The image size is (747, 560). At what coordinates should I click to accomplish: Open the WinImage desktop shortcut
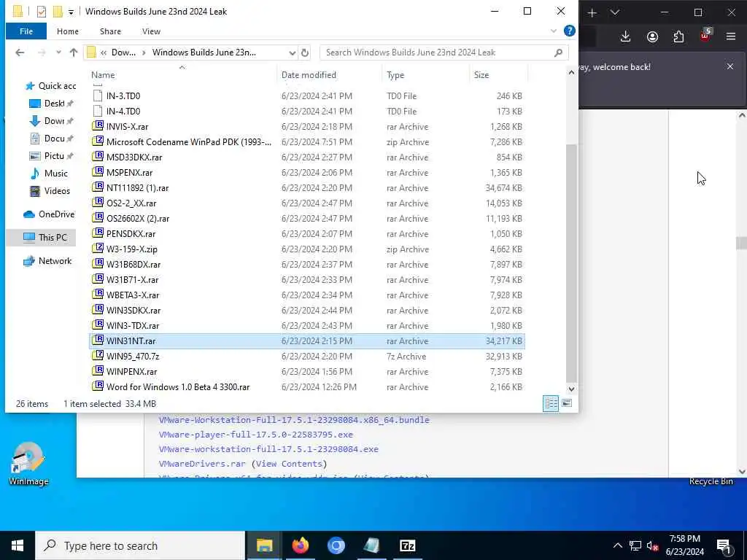tap(28, 464)
